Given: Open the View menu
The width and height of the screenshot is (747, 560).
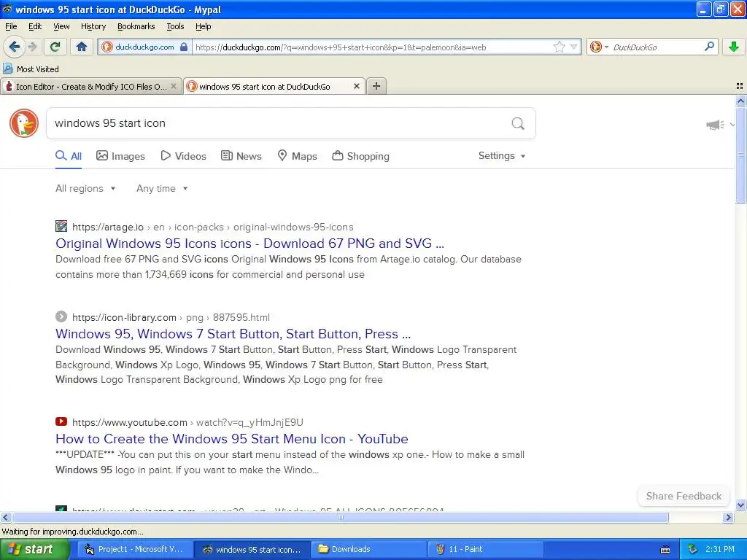Looking at the screenshot, I should click(x=61, y=26).
